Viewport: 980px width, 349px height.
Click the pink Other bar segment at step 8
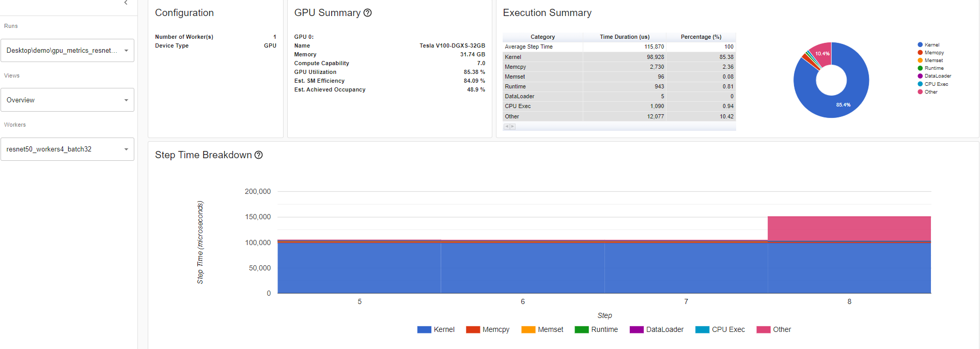point(849,228)
